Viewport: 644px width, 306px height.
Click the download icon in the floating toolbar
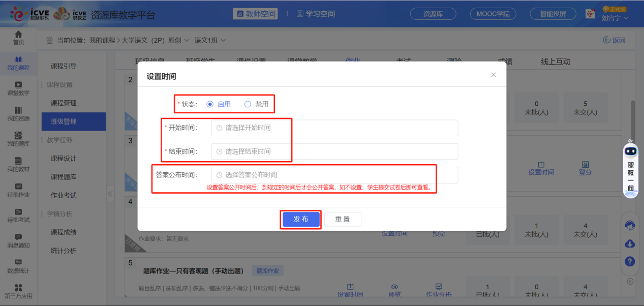pos(630,243)
